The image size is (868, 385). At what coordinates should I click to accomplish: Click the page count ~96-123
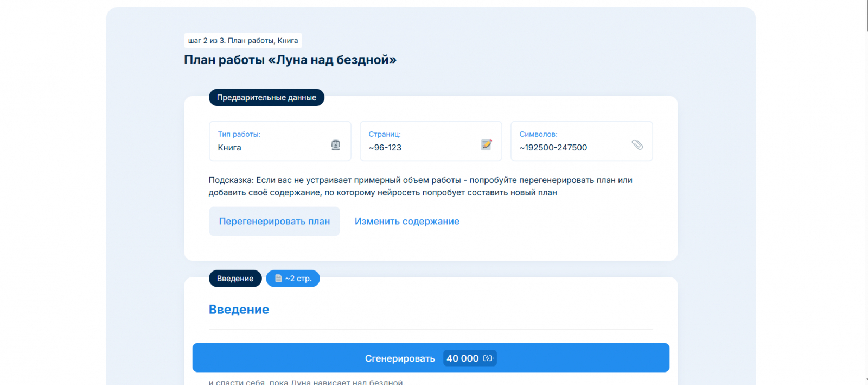point(385,148)
